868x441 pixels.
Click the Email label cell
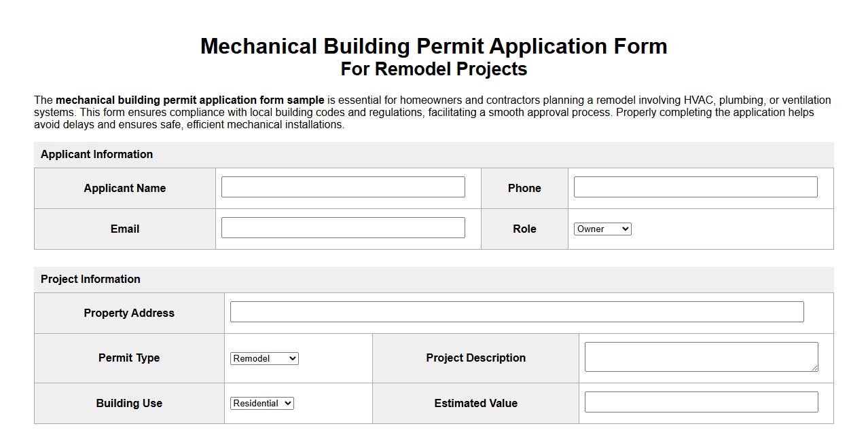[x=125, y=229]
